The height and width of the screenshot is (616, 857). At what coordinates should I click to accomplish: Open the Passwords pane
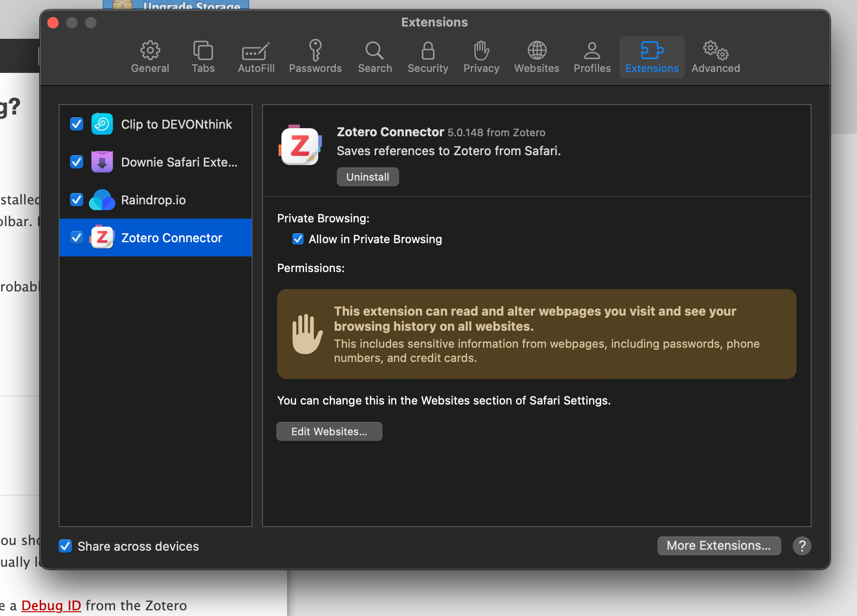315,57
